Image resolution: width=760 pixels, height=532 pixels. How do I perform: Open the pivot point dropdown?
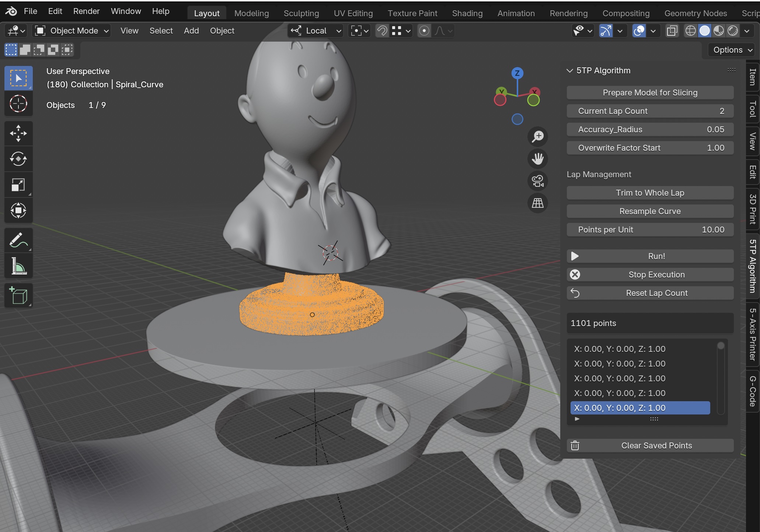pyautogui.click(x=359, y=31)
